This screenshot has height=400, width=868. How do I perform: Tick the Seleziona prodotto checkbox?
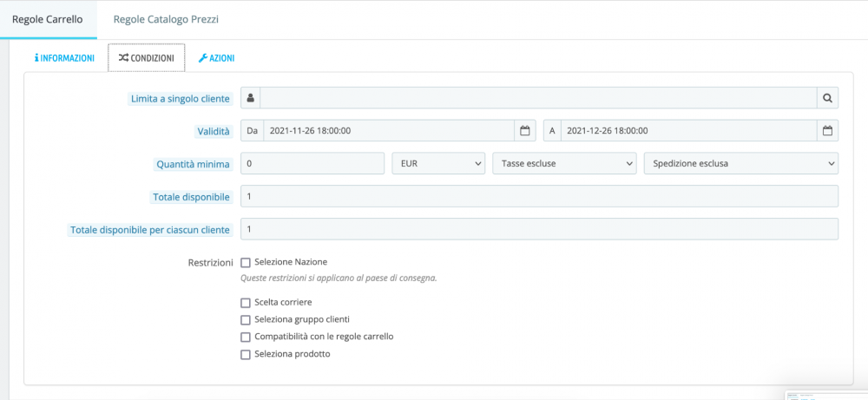tap(246, 355)
